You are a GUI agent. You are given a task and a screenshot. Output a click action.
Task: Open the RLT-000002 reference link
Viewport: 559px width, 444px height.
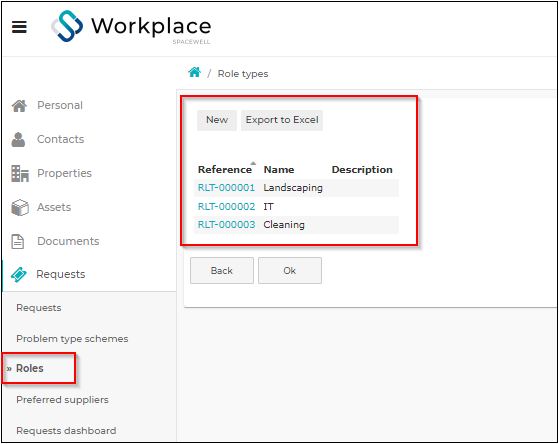226,206
